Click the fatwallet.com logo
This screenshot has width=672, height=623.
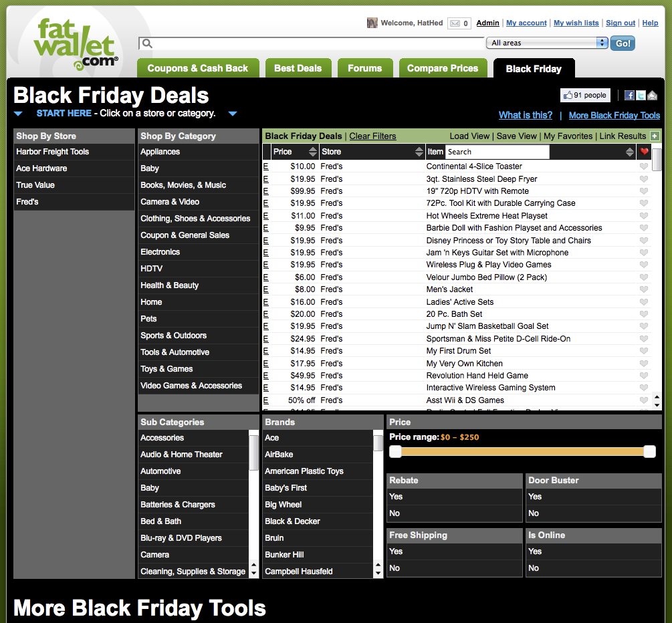point(76,44)
